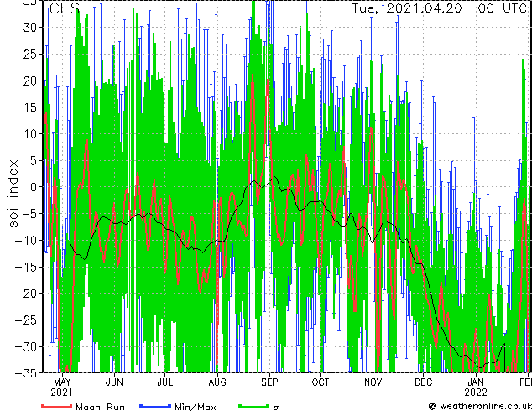The height and width of the screenshot is (411, 532).
Task: Click the 15 y-axis value
Action: pyautogui.click(x=30, y=107)
